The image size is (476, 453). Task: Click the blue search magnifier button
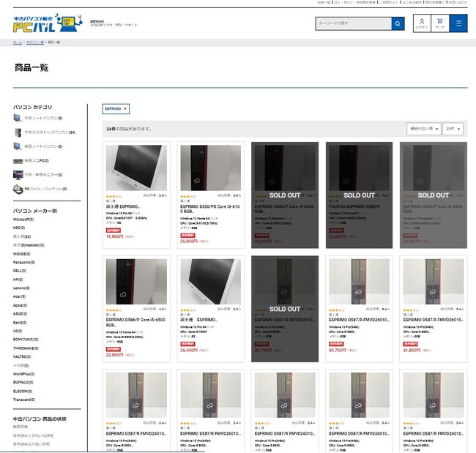pos(398,23)
